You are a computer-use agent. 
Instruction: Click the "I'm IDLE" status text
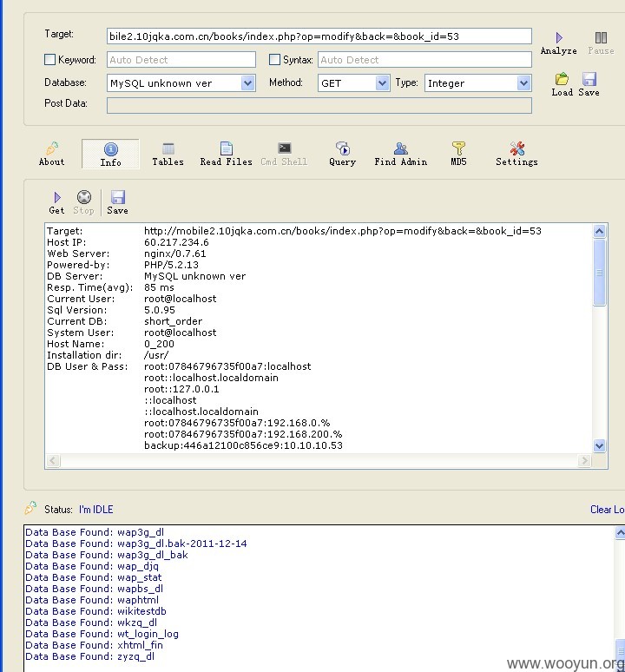click(96, 510)
